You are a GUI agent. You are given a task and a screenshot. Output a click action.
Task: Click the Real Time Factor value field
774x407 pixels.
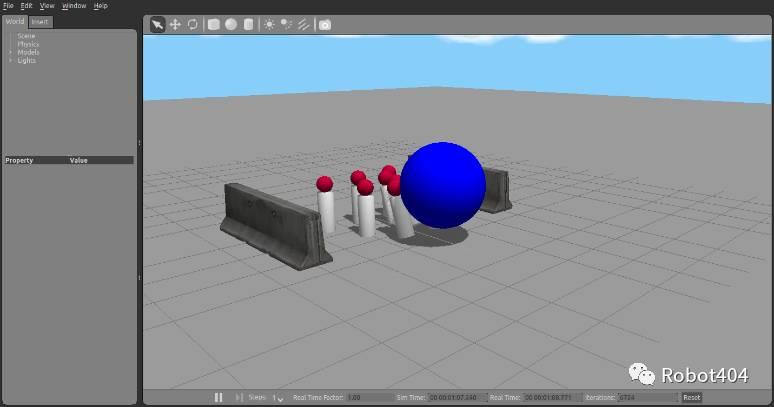pyautogui.click(x=369, y=397)
